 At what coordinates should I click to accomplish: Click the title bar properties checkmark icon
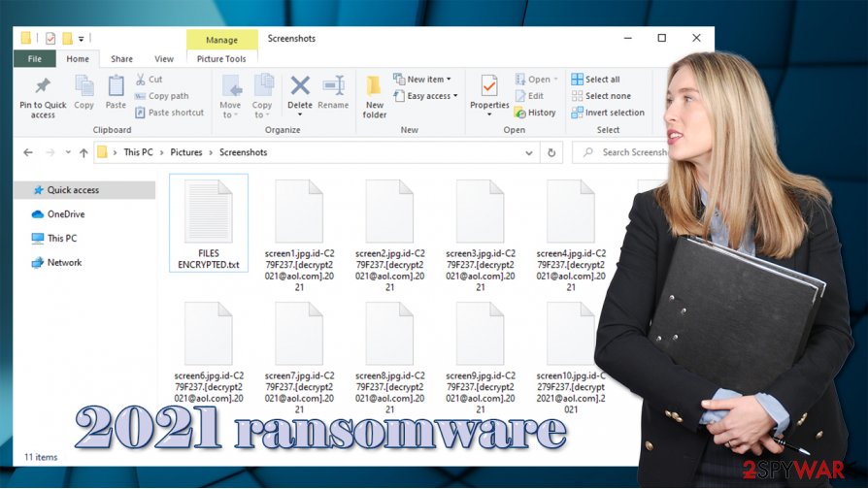[x=50, y=38]
